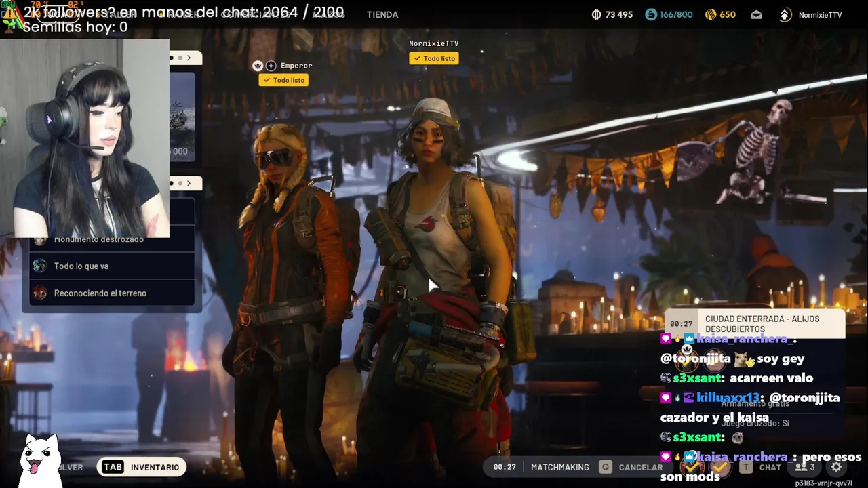The width and height of the screenshot is (868, 488).
Task: Open the squad members count showing 3
Action: pos(805,467)
